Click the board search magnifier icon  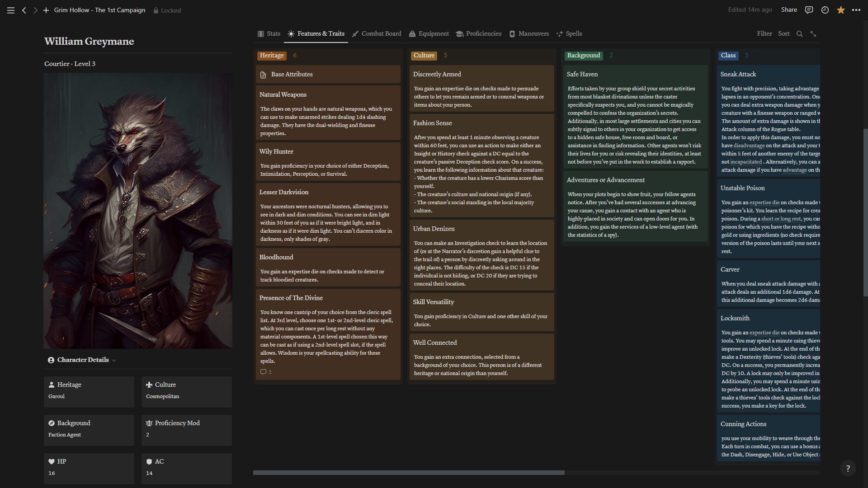(799, 34)
